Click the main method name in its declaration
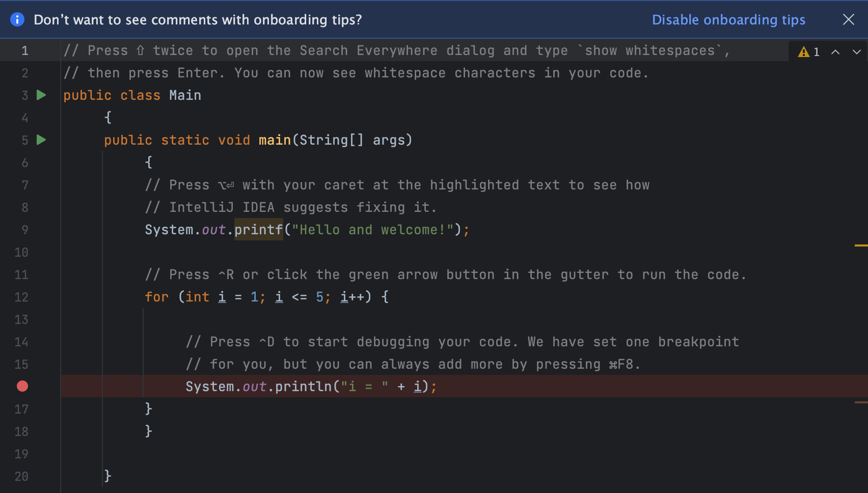868x493 pixels. pos(275,140)
